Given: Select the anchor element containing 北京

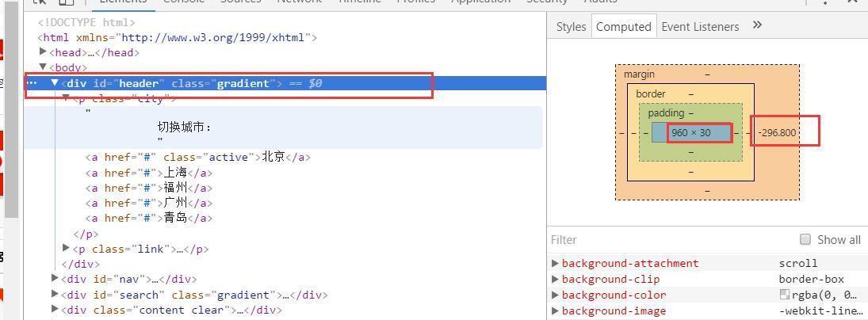Looking at the screenshot, I should pos(198,157).
